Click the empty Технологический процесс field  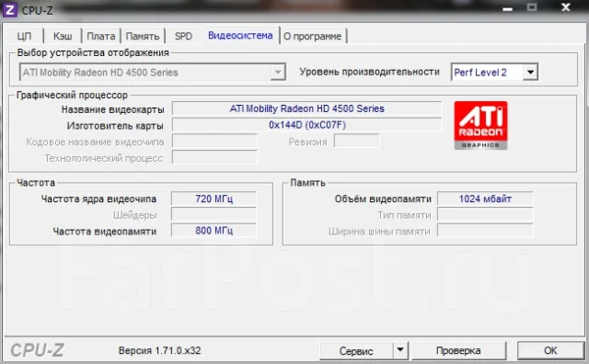[x=214, y=157]
